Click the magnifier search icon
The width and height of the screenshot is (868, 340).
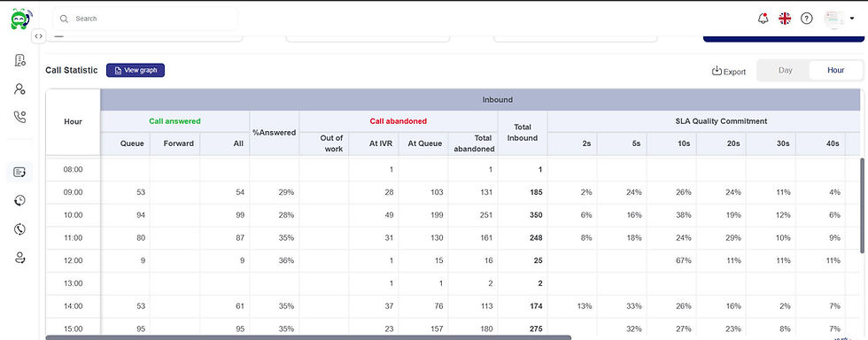[x=64, y=19]
